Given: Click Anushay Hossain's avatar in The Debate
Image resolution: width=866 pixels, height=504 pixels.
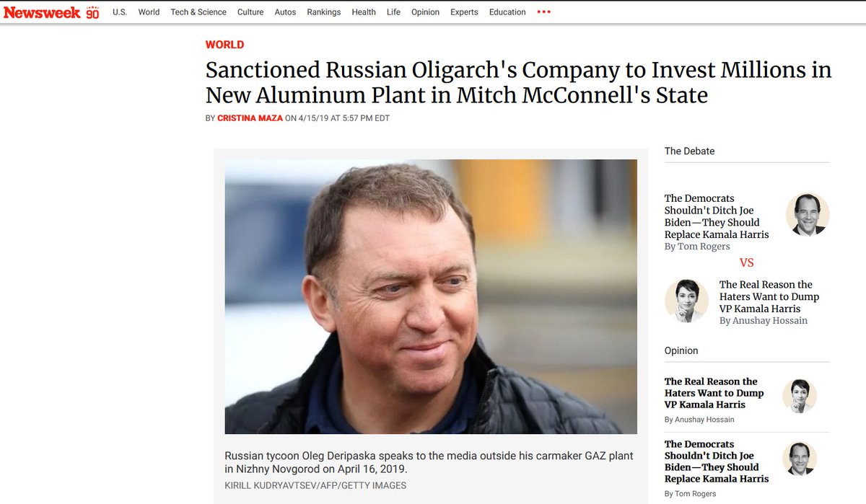Looking at the screenshot, I should [x=686, y=301].
